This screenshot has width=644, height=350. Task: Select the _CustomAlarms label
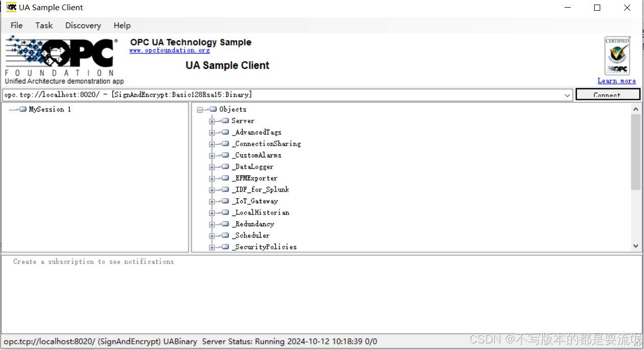(257, 155)
